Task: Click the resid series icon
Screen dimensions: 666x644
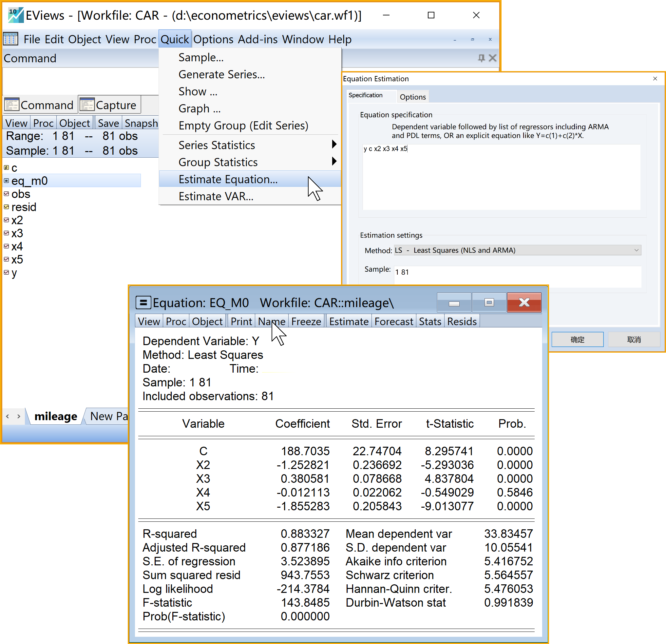Action: 7,207
